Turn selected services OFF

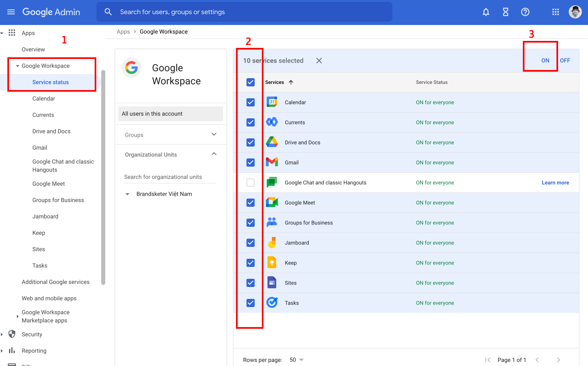click(x=565, y=61)
